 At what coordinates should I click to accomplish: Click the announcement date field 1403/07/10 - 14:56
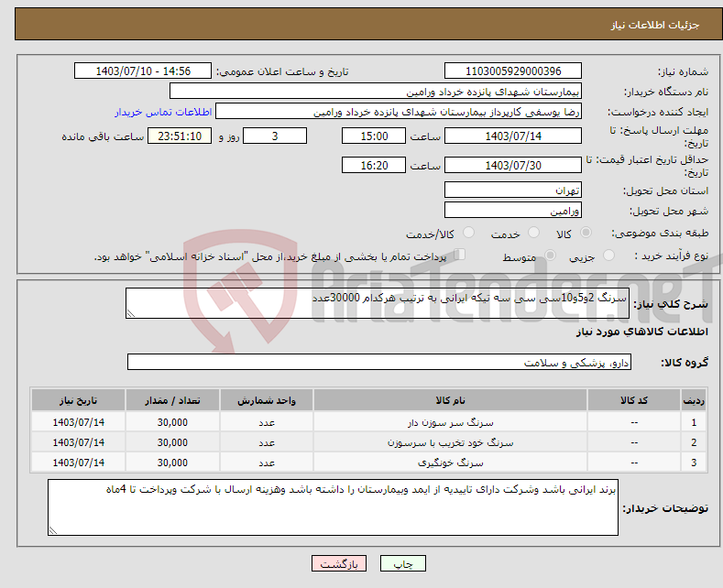[142, 71]
